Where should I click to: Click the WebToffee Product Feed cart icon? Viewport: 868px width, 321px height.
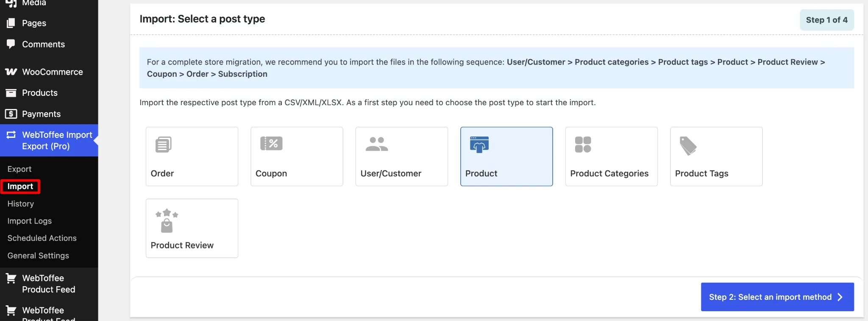11,278
